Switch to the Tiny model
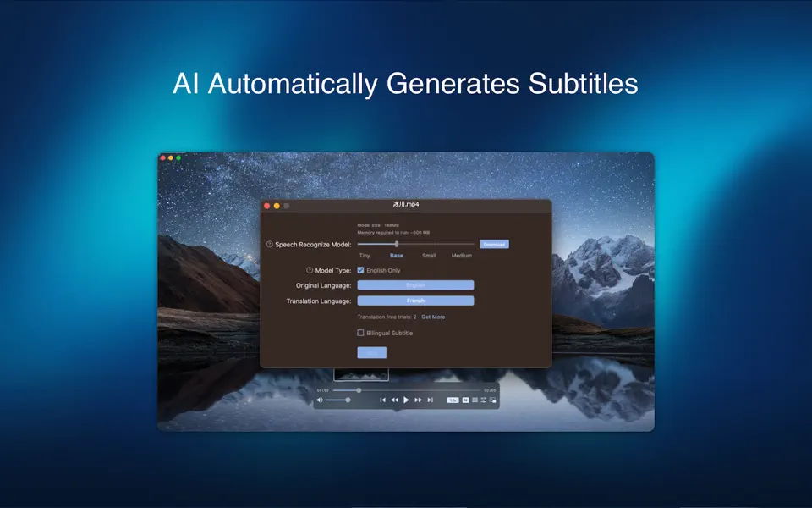This screenshot has height=508, width=812. point(365,256)
